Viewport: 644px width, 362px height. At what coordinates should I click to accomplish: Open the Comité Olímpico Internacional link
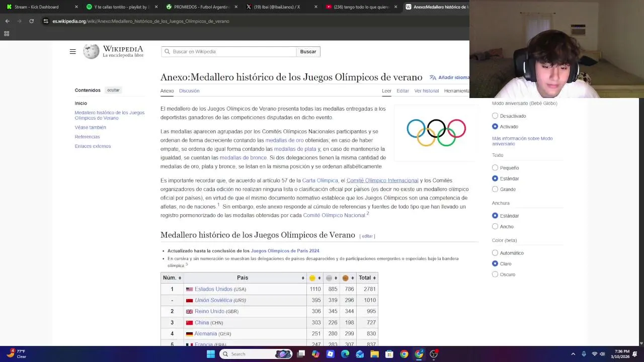point(382,180)
